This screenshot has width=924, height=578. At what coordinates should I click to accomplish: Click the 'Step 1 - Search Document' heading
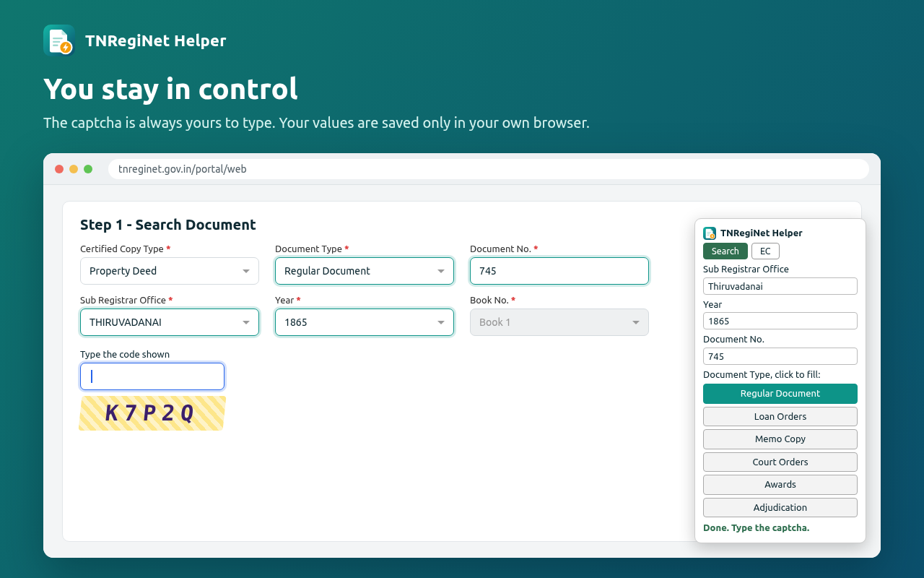tap(168, 225)
